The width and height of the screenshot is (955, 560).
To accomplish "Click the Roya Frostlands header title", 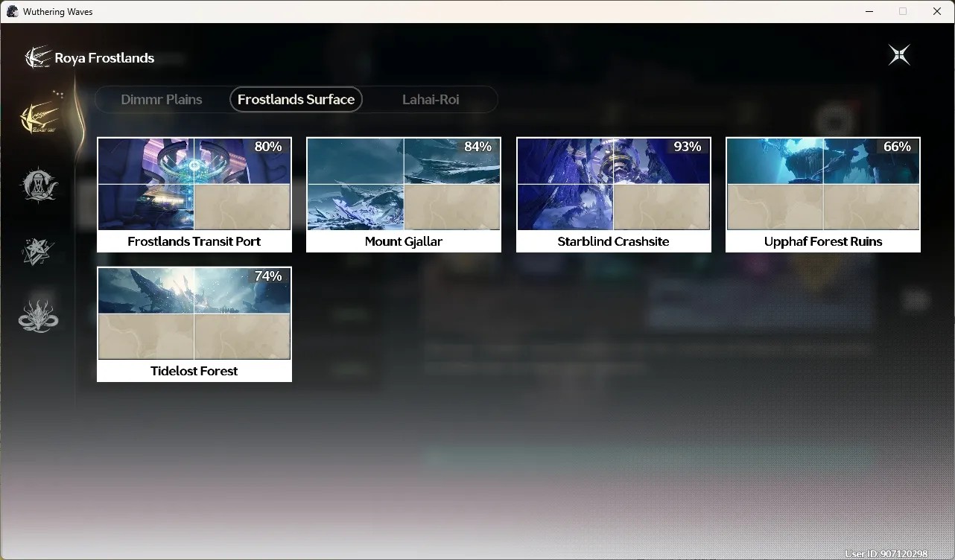I will point(104,58).
